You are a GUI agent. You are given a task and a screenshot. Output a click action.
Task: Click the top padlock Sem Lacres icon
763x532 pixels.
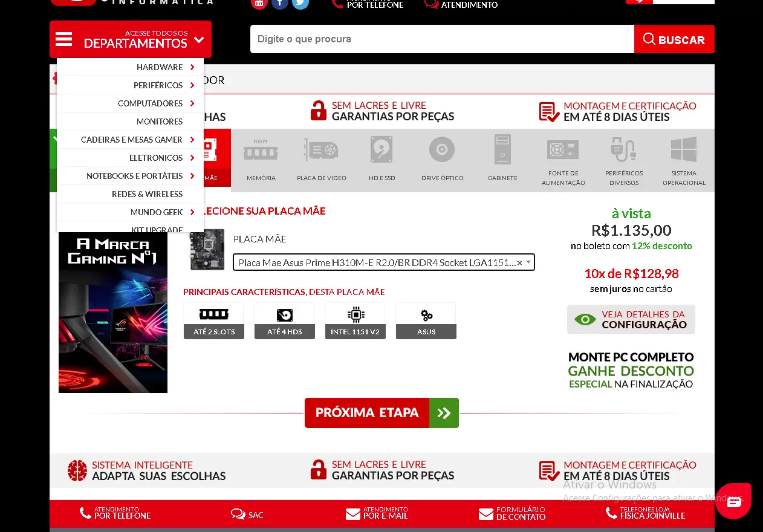tap(319, 111)
